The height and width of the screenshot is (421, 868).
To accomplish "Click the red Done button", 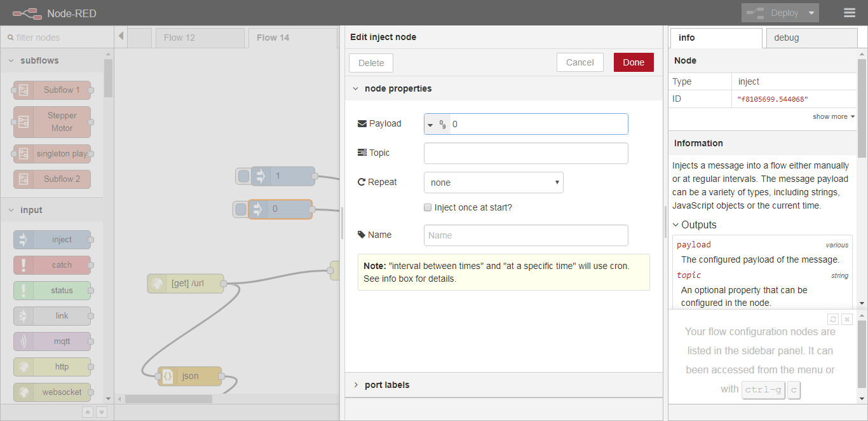I will (633, 62).
